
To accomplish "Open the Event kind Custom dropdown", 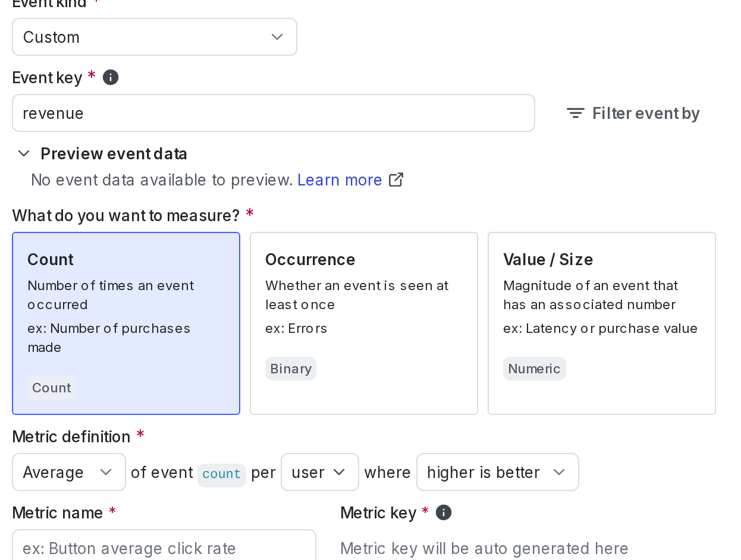I will point(155,37).
